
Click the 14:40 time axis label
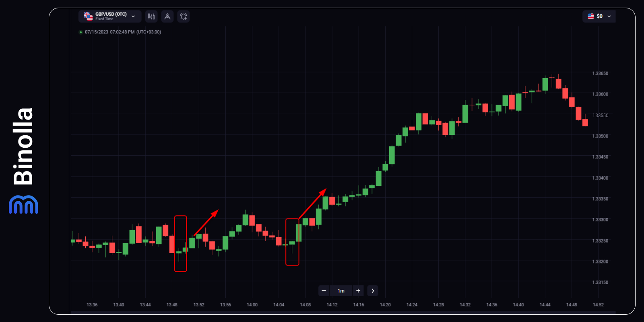[518, 305]
